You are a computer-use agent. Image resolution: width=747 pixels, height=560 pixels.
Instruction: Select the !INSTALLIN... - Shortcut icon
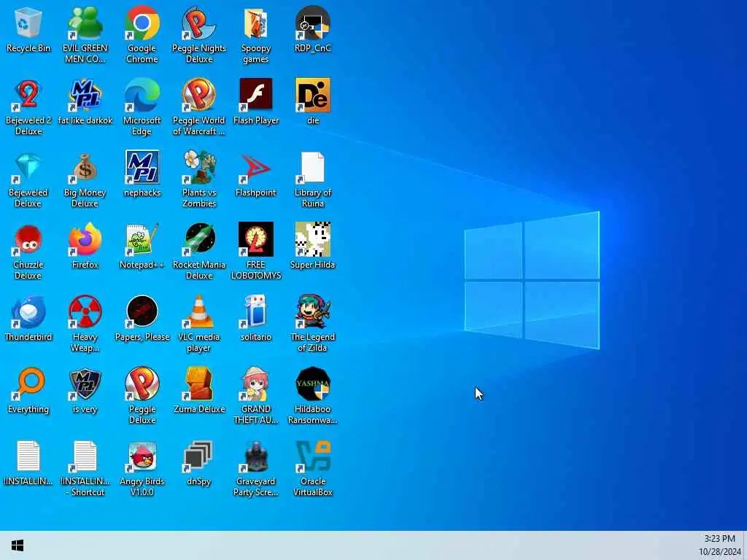pos(85,456)
